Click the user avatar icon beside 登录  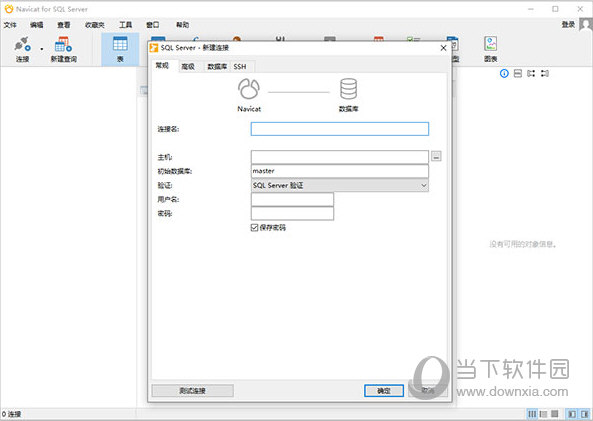(x=585, y=25)
